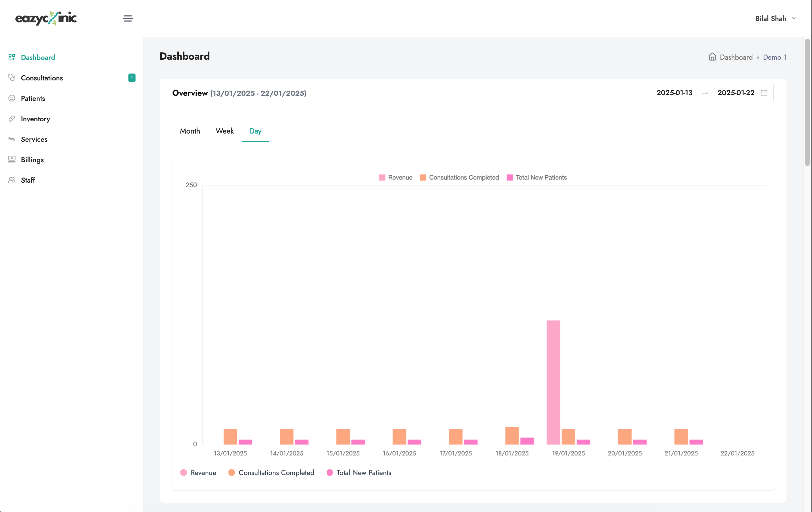The image size is (812, 512).
Task: Click the Billings icon in sidebar
Action: pos(12,159)
